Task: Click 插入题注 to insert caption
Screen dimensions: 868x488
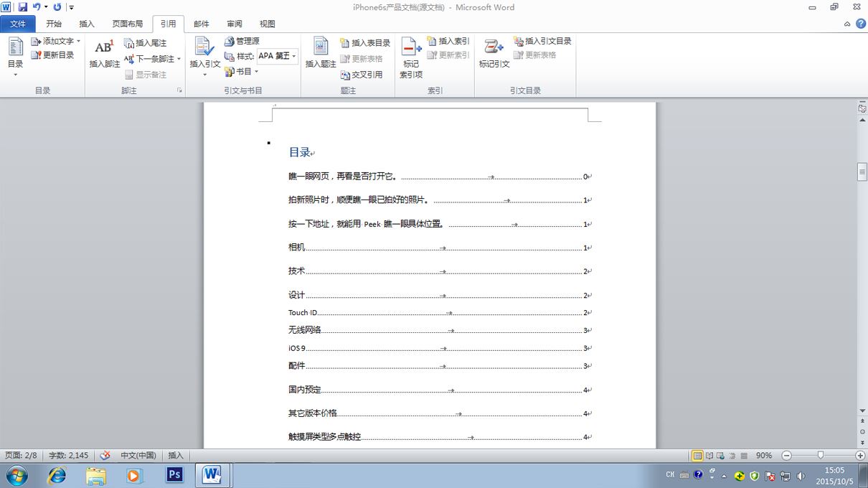Action: point(321,54)
